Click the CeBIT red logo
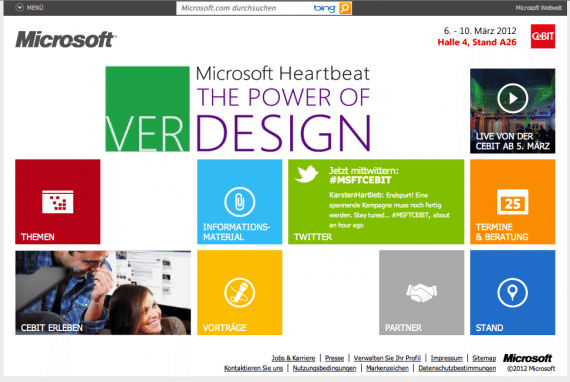This screenshot has width=570, height=382. point(543,36)
